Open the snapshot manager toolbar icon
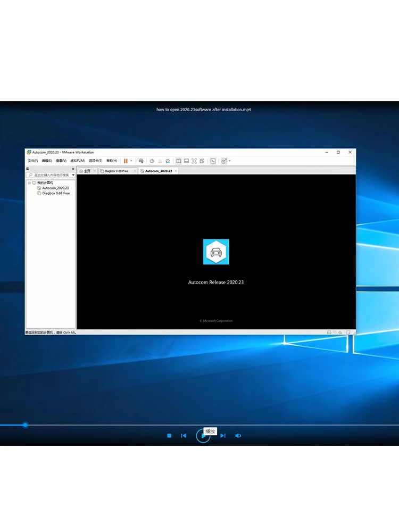 pyautogui.click(x=168, y=161)
